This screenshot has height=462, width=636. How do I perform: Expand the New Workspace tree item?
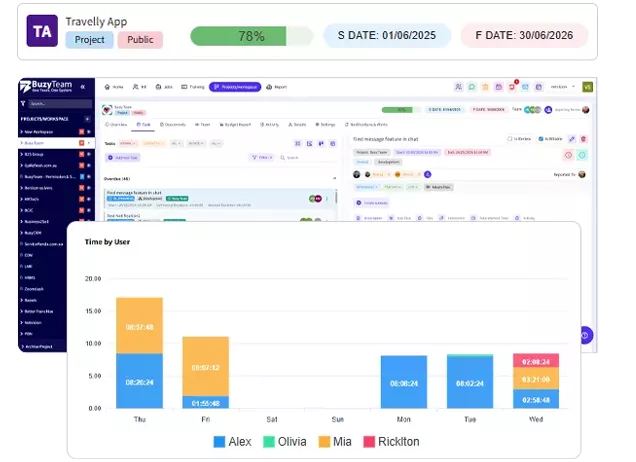click(22, 132)
